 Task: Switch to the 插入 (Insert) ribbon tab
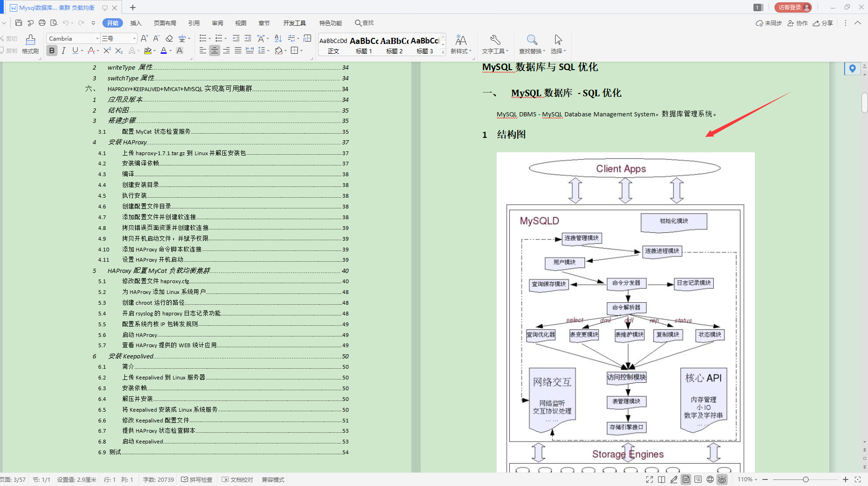click(x=135, y=22)
